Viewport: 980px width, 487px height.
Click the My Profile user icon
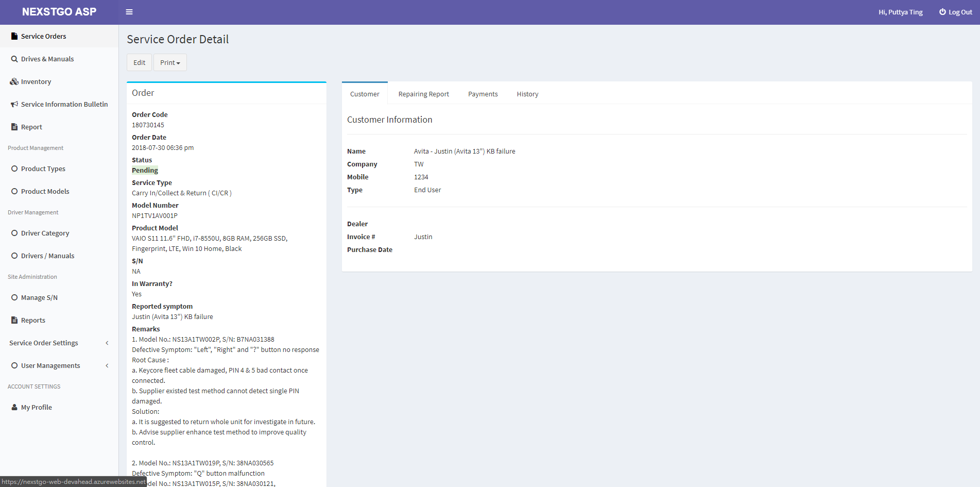click(x=14, y=407)
